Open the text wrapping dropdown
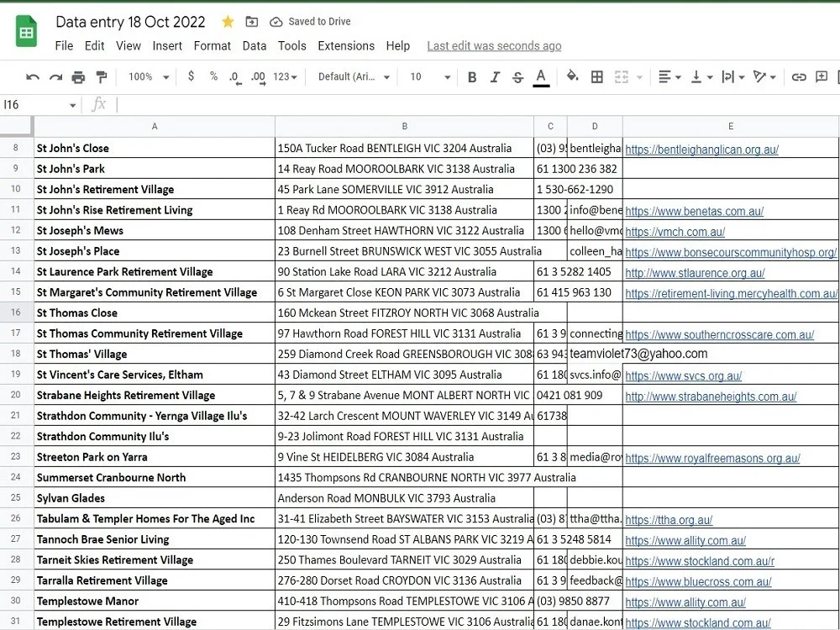This screenshot has width=840, height=630. click(x=732, y=77)
